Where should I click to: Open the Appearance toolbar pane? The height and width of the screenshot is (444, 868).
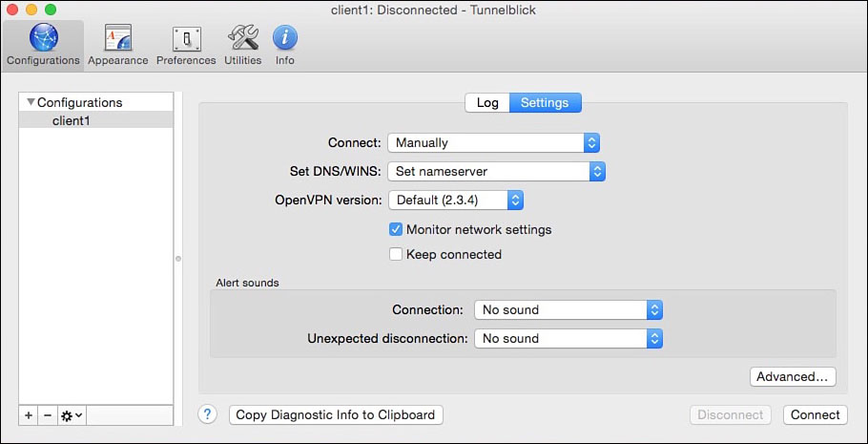(118, 46)
